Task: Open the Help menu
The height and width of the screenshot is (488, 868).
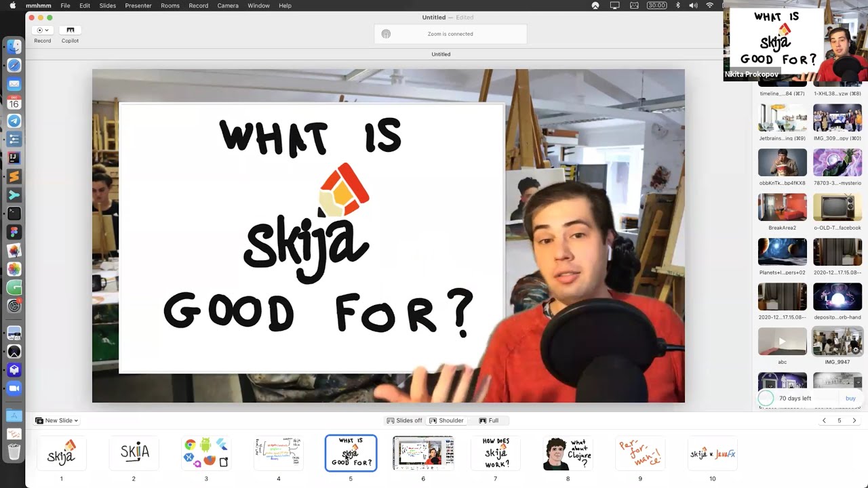Action: coord(285,5)
